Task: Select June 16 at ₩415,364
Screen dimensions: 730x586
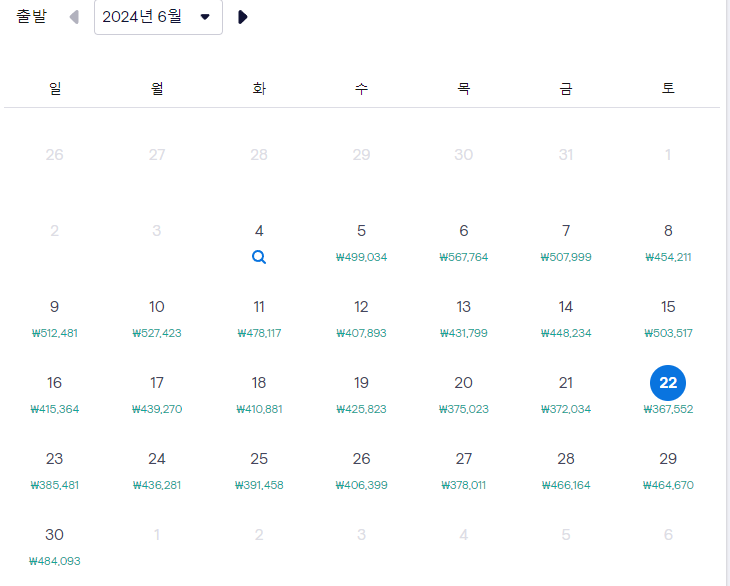Action: (54, 395)
